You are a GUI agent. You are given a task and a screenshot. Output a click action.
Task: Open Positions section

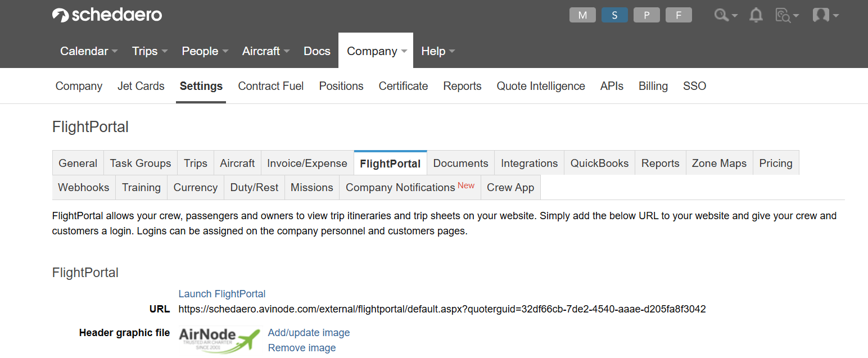click(x=341, y=86)
